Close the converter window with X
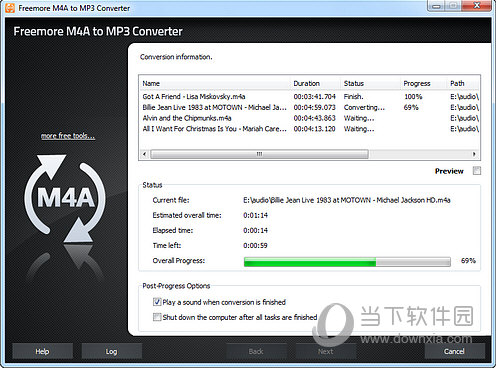The image size is (497, 368). [477, 6]
